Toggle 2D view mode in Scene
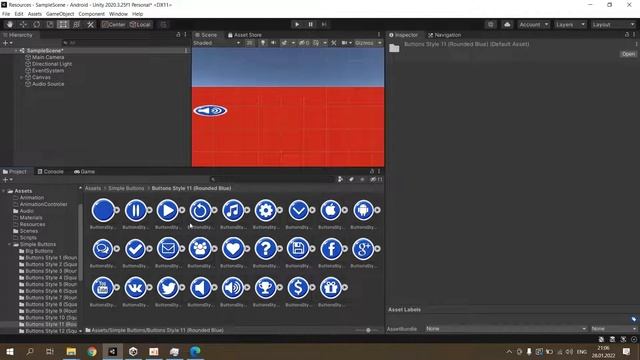This screenshot has height=360, width=640. (x=250, y=43)
